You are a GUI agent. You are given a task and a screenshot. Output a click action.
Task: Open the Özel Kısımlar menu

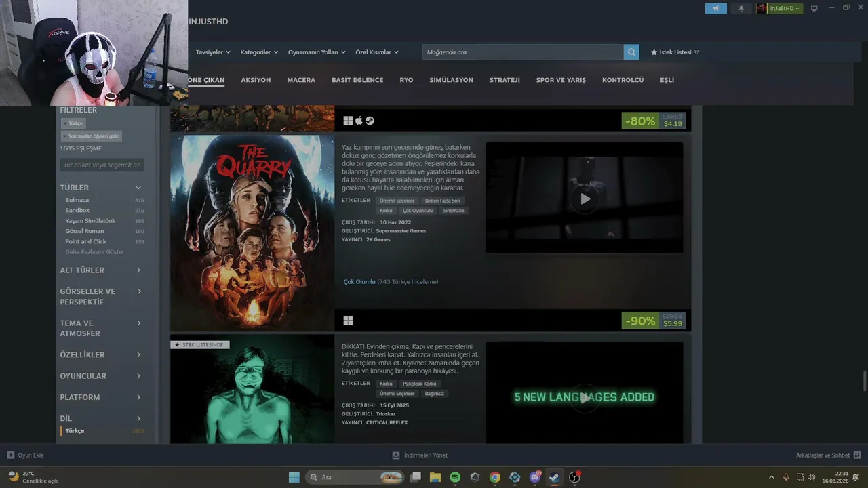[x=377, y=52]
